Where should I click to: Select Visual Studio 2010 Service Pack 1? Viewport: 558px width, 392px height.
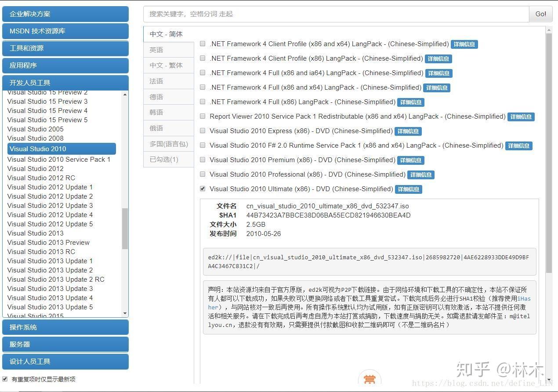59,159
